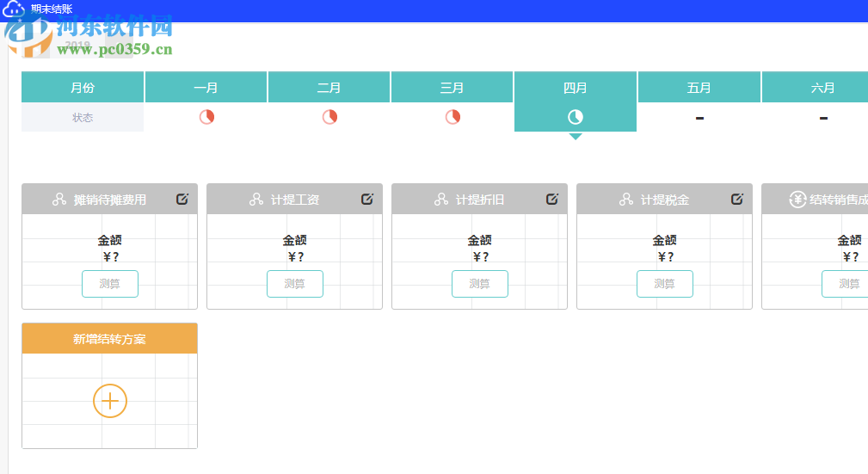Open edit icon on 计提折旧 card
Screen dimensions: 868x474
552,199
